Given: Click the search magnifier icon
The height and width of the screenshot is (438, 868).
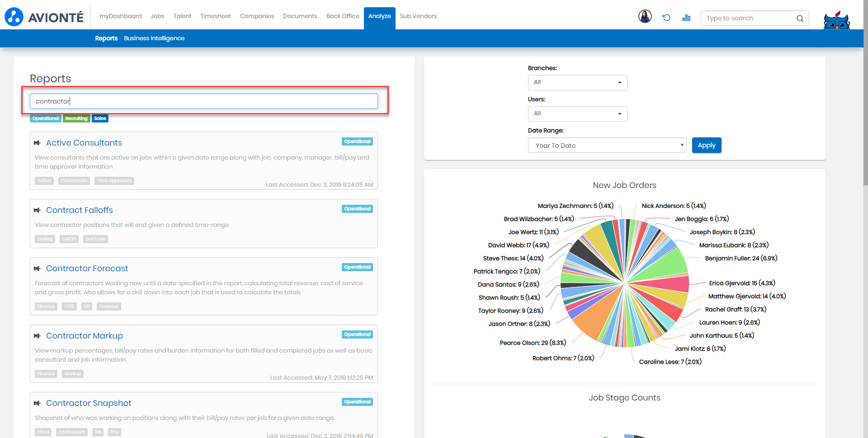Looking at the screenshot, I should click(x=800, y=19).
